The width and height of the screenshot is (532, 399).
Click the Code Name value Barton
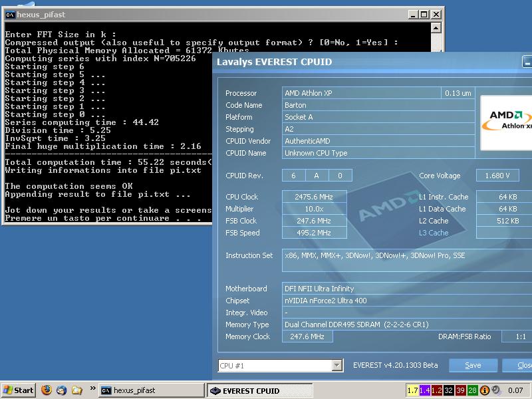[x=378, y=105]
